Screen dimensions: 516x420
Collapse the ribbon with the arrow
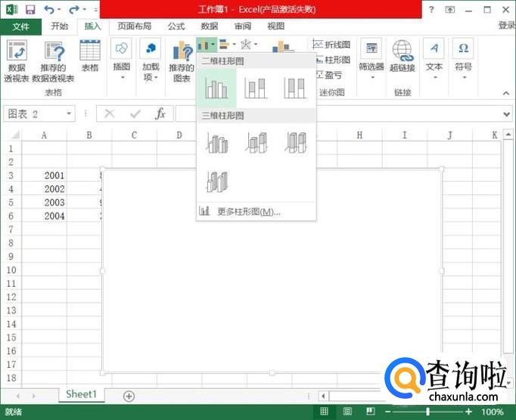click(x=506, y=94)
